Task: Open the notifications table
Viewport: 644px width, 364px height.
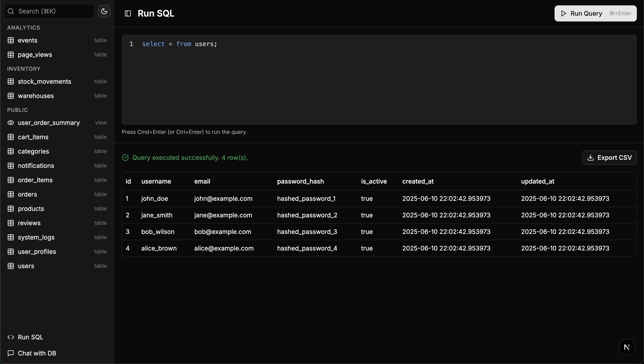Action: click(57, 166)
